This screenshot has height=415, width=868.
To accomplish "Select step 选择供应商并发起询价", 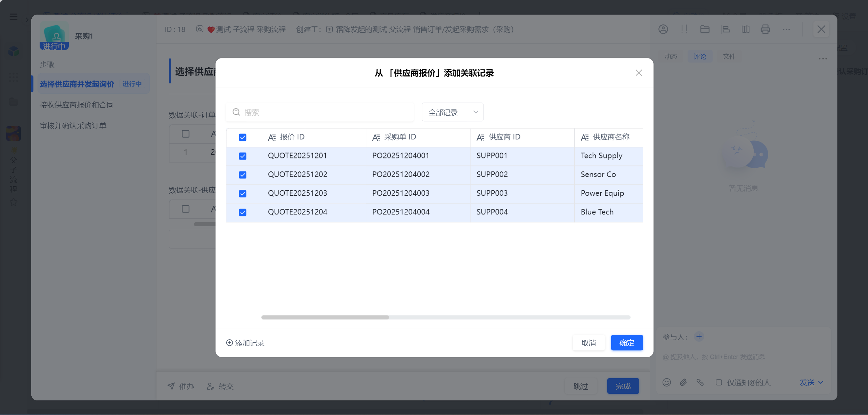I will click(x=93, y=84).
